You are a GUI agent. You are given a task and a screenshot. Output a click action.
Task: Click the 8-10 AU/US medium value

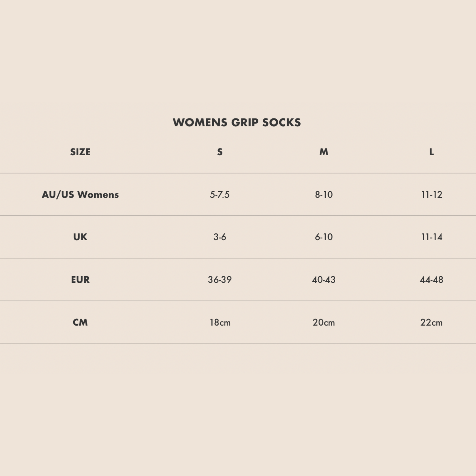click(x=324, y=195)
